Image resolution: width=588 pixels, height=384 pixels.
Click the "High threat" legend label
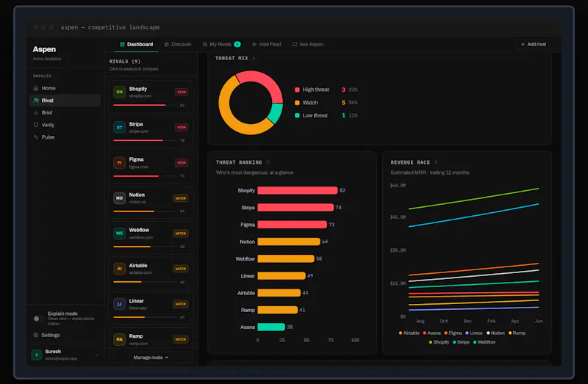(316, 90)
